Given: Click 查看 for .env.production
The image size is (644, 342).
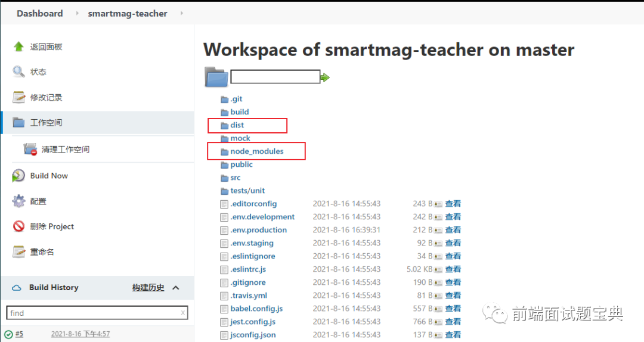Looking at the screenshot, I should pos(453,230).
